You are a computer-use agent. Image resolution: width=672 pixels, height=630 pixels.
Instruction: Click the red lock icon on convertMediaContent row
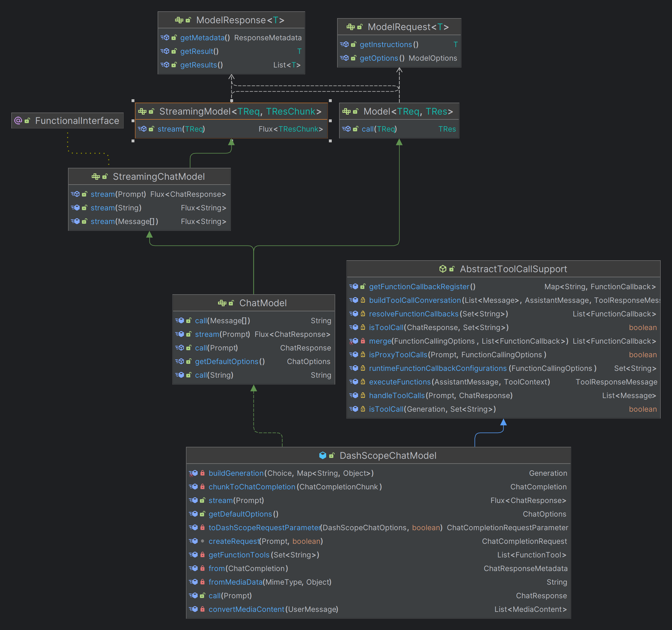coord(202,609)
